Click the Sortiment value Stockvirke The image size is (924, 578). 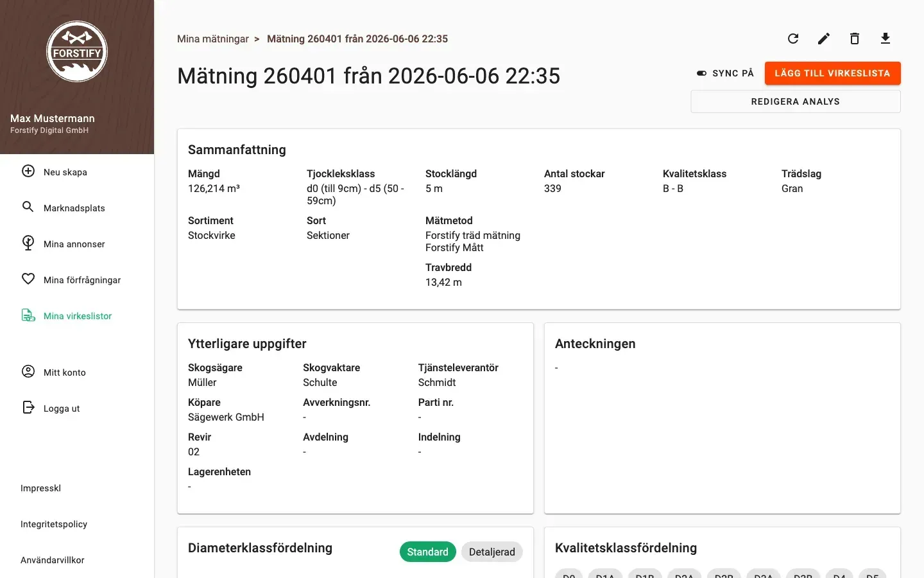pos(212,235)
